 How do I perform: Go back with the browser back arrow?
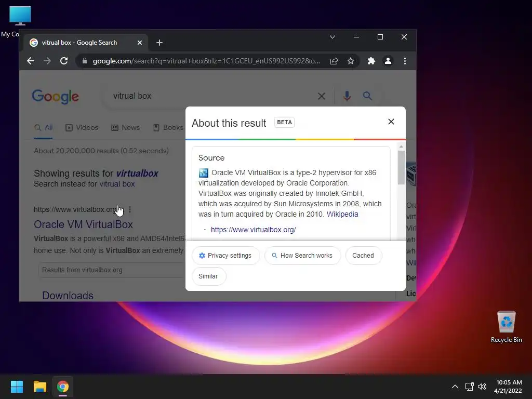coord(31,61)
